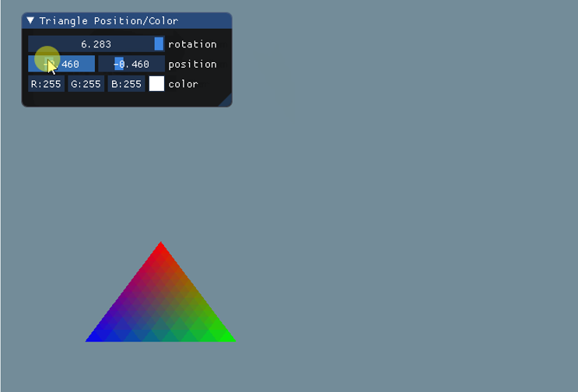
Task: Select the G:255 green channel field
Action: click(86, 84)
